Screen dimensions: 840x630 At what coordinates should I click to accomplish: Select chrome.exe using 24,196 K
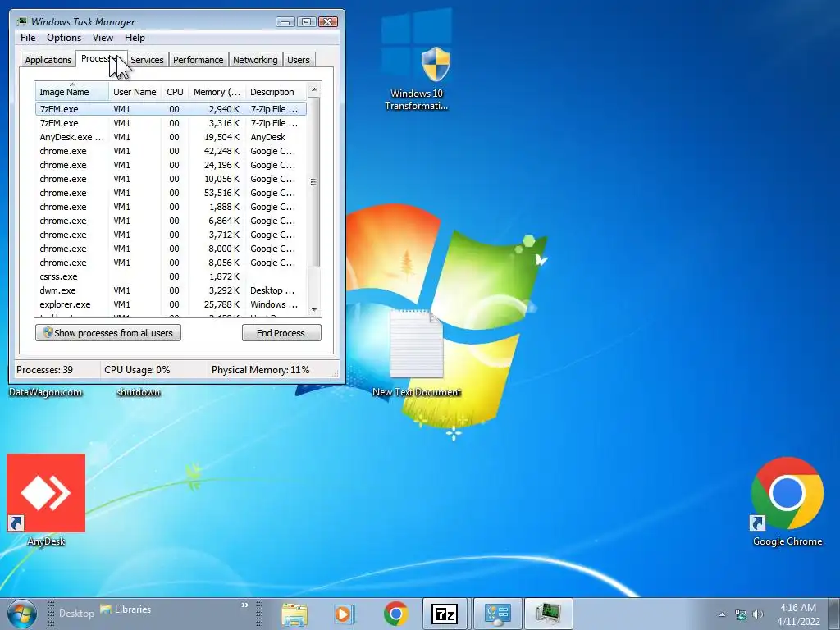[171, 165]
